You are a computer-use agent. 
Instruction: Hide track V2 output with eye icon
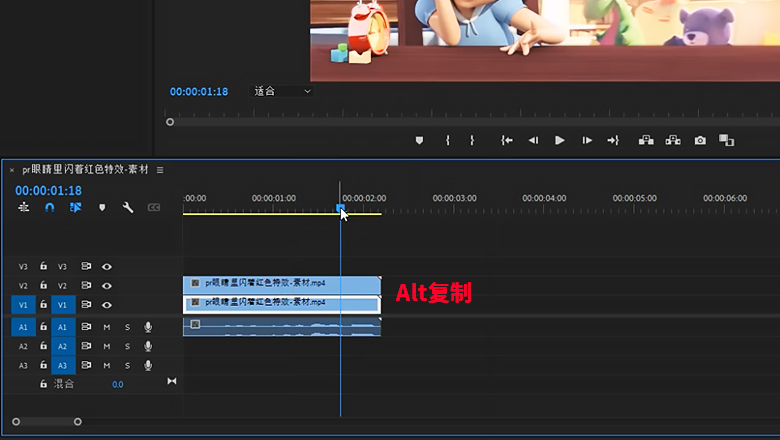point(107,286)
